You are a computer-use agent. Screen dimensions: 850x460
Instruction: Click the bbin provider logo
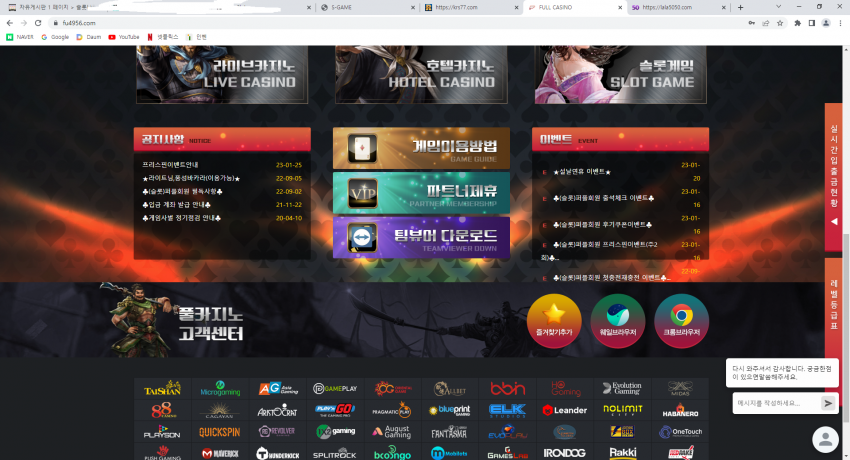tap(507, 388)
